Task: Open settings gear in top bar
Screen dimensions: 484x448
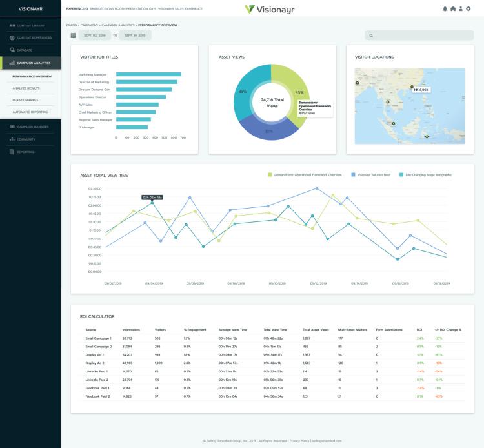Action: click(x=469, y=8)
